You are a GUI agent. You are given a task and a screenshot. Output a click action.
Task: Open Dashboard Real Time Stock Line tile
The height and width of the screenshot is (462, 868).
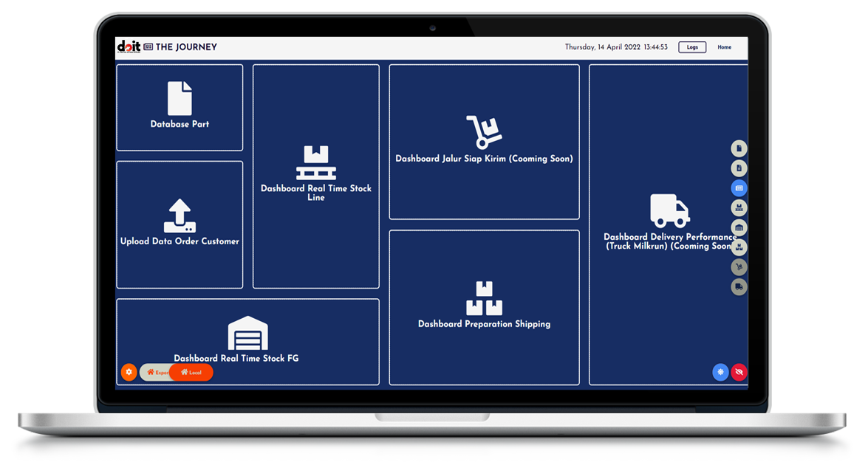pyautogui.click(x=315, y=176)
